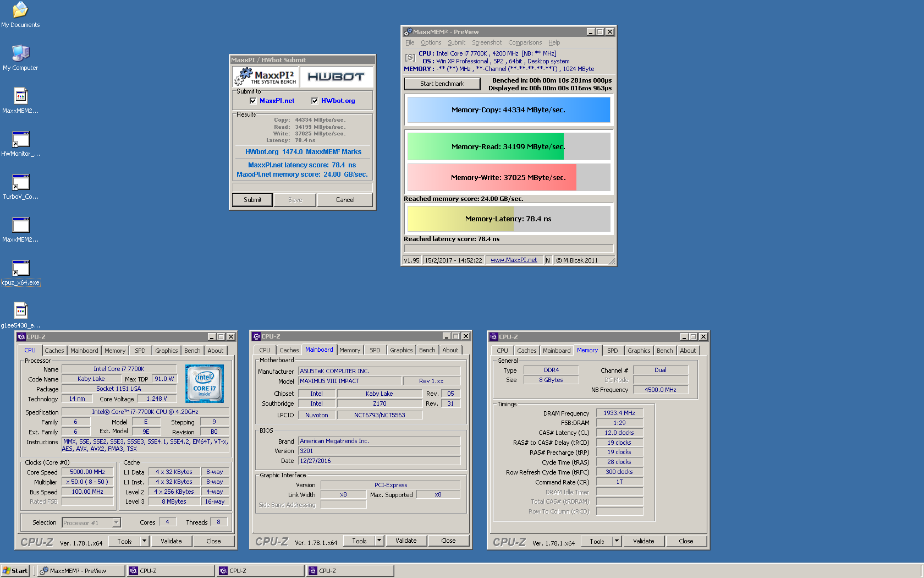The height and width of the screenshot is (578, 924).
Task: Open the Comparisons menu in MaxxMEM²
Action: pyautogui.click(x=525, y=42)
